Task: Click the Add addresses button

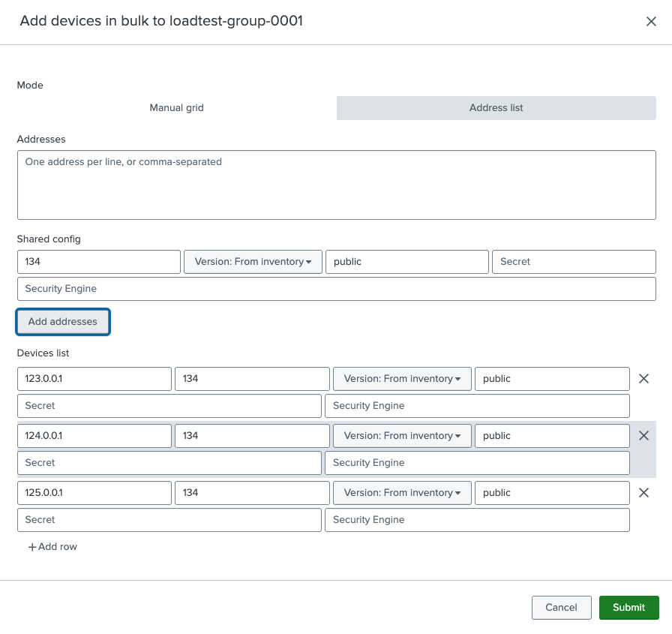Action: coord(62,321)
